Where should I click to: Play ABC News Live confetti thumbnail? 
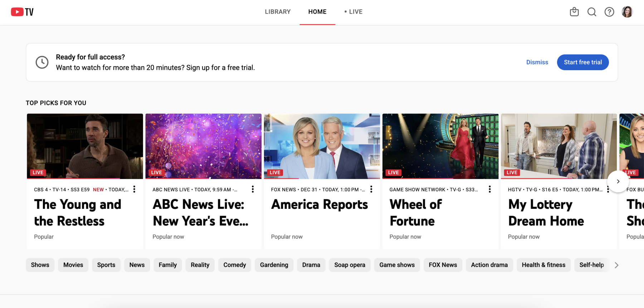pos(203,146)
